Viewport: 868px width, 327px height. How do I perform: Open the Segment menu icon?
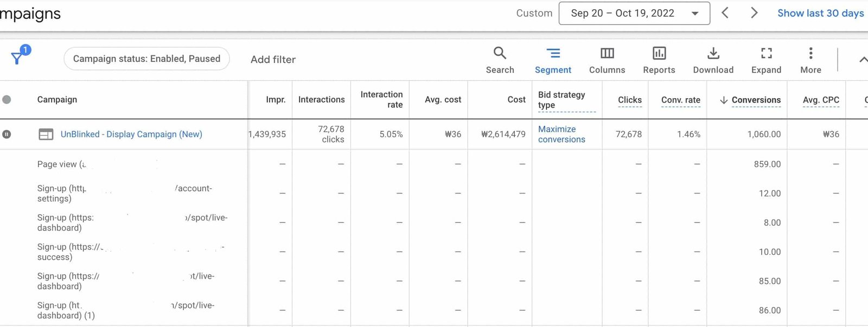(x=553, y=53)
